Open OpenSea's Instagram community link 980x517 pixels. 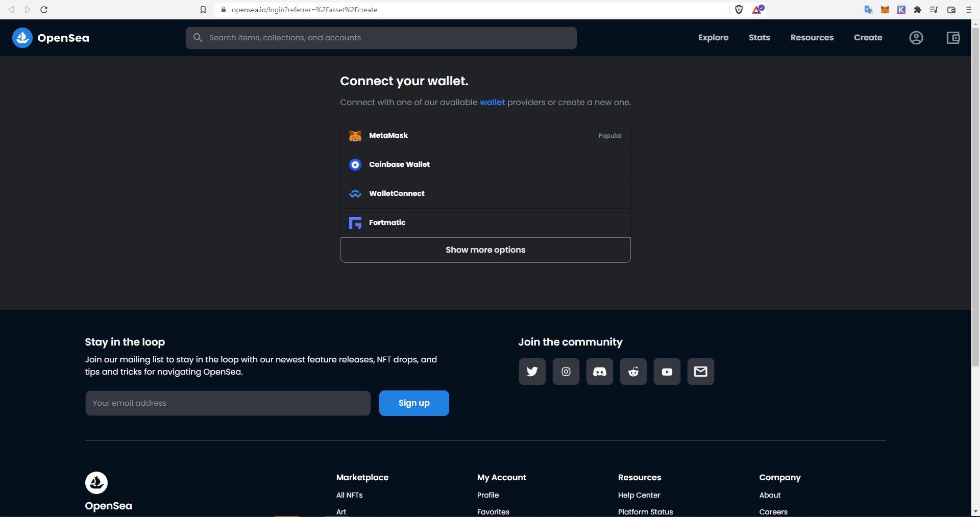566,372
